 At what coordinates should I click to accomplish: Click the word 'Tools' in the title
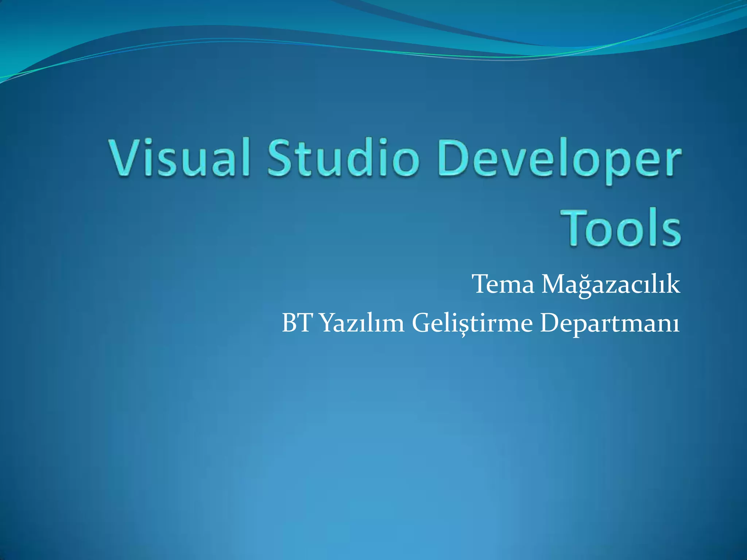(620, 228)
